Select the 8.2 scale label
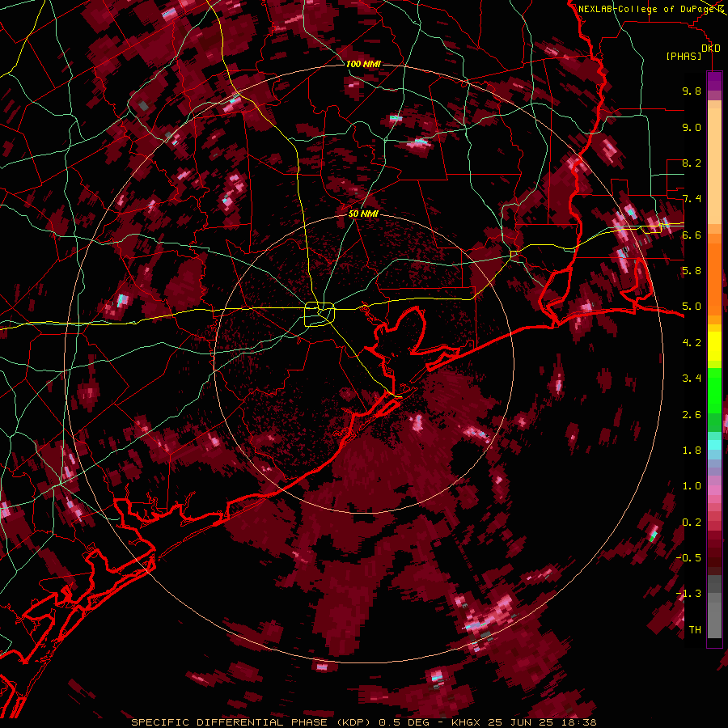728x728 pixels. point(692,163)
